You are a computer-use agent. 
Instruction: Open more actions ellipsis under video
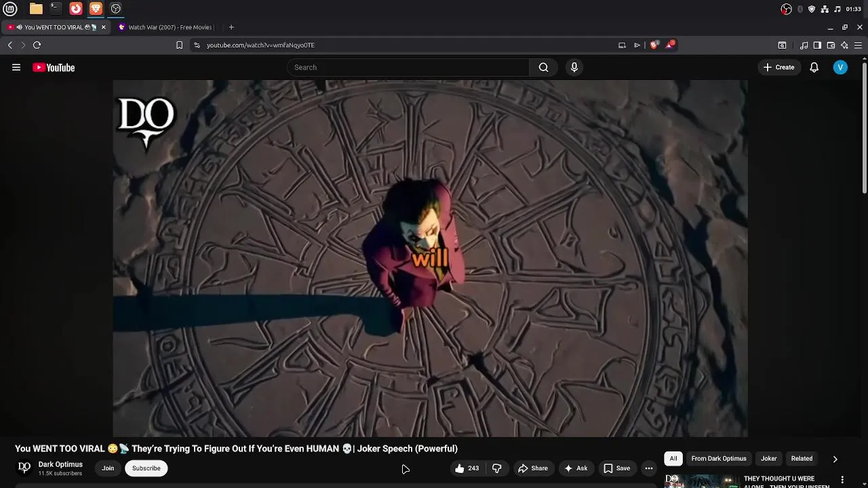tap(649, 468)
